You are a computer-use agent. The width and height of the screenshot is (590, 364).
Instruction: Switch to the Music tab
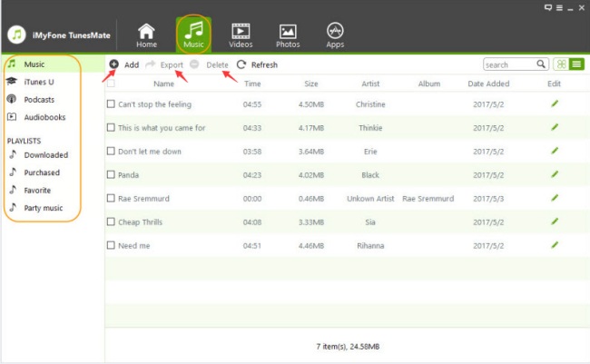pos(193,34)
